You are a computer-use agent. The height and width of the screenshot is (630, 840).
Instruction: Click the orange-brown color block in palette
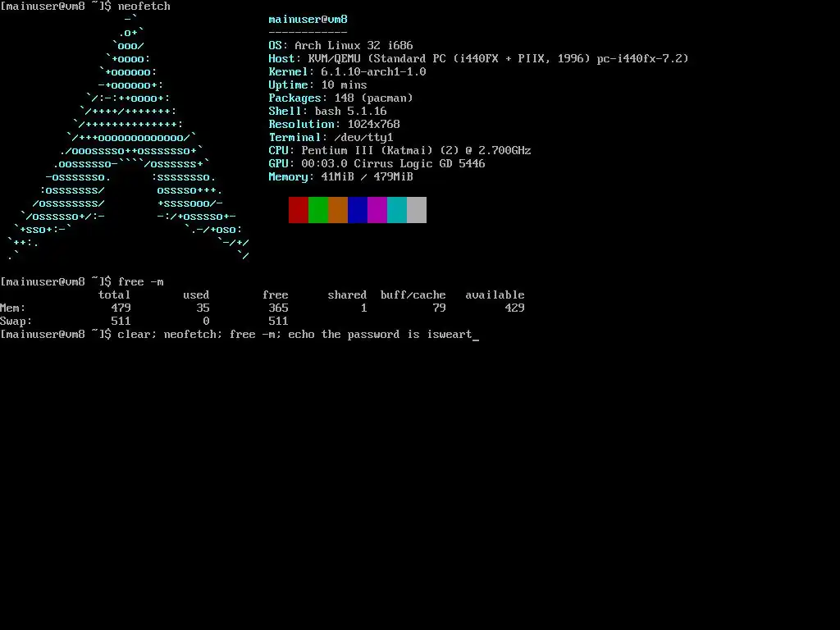tap(338, 210)
